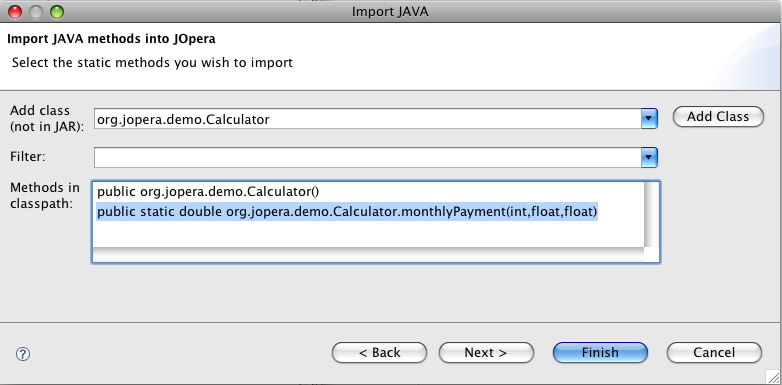Screen dimensions: 782x385
Task: Expand the Add class dropdown arrow
Action: coord(649,119)
